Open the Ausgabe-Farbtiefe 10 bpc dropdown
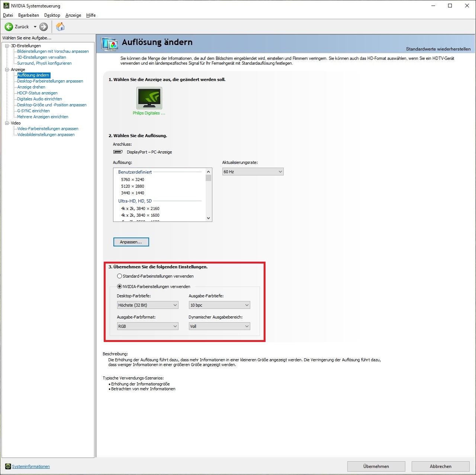This screenshot has width=476, height=475. pyautogui.click(x=219, y=305)
